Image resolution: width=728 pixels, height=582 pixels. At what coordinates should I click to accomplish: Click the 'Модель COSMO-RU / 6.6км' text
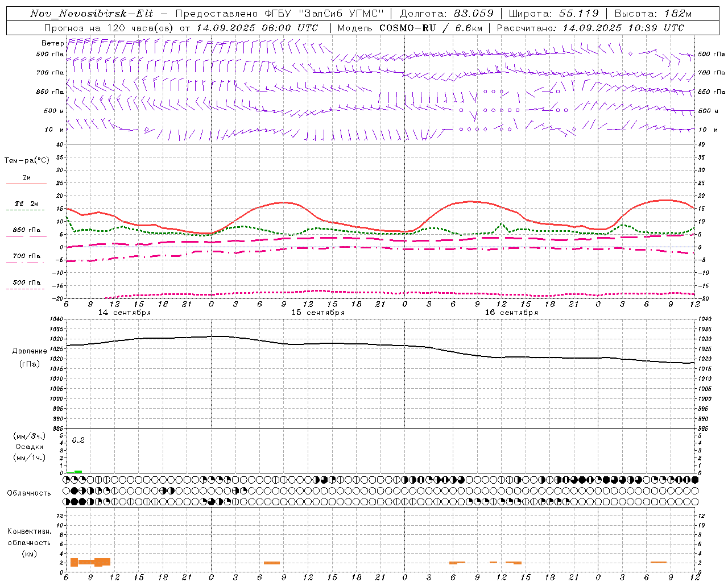click(x=410, y=28)
